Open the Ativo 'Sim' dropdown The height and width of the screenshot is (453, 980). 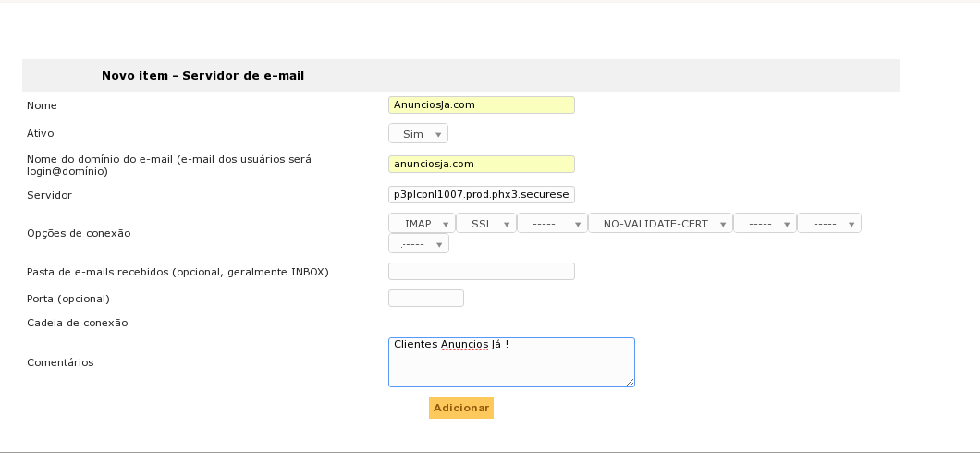click(x=418, y=134)
